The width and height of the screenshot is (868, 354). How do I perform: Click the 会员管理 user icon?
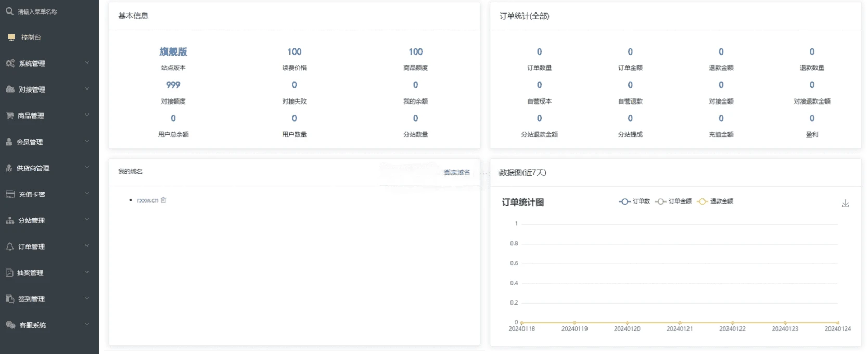(x=9, y=142)
